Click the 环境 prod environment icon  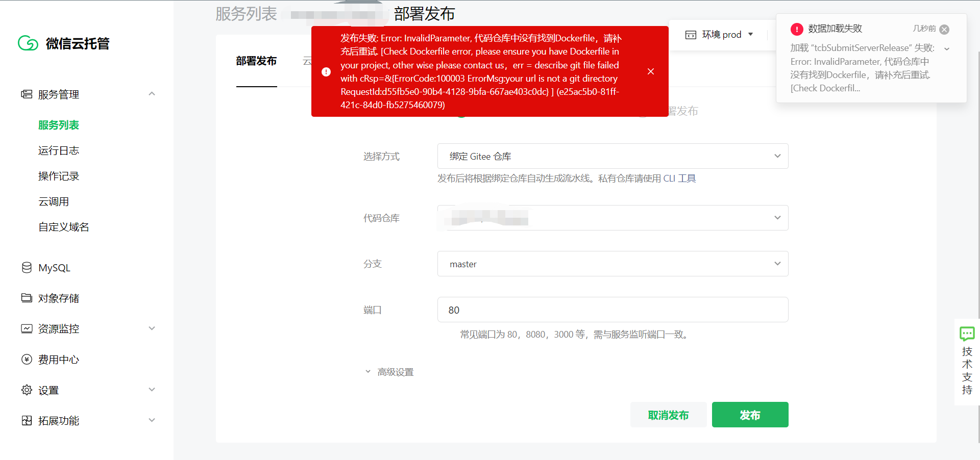click(691, 35)
